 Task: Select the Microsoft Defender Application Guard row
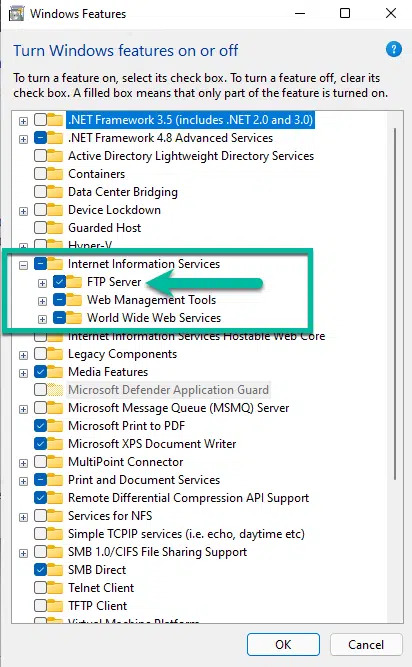coord(168,390)
